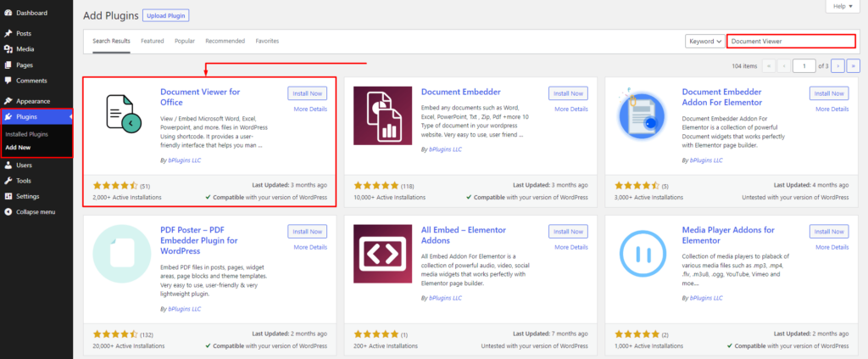Click the Tools wrench icon
Viewport: 868px width, 359px height.
point(8,181)
